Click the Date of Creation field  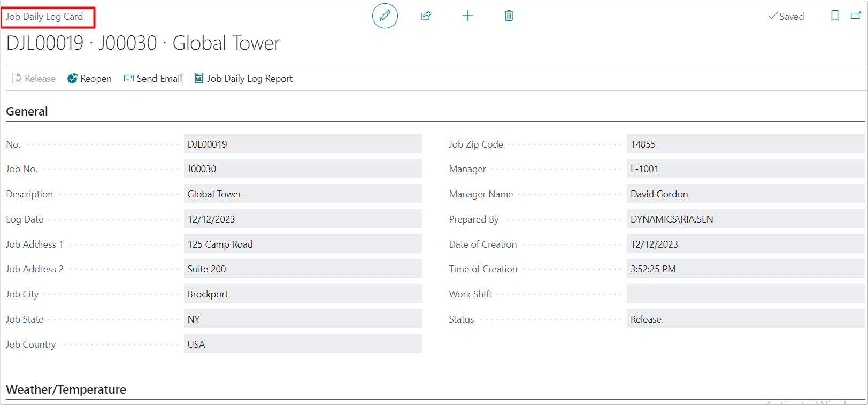pos(746,244)
